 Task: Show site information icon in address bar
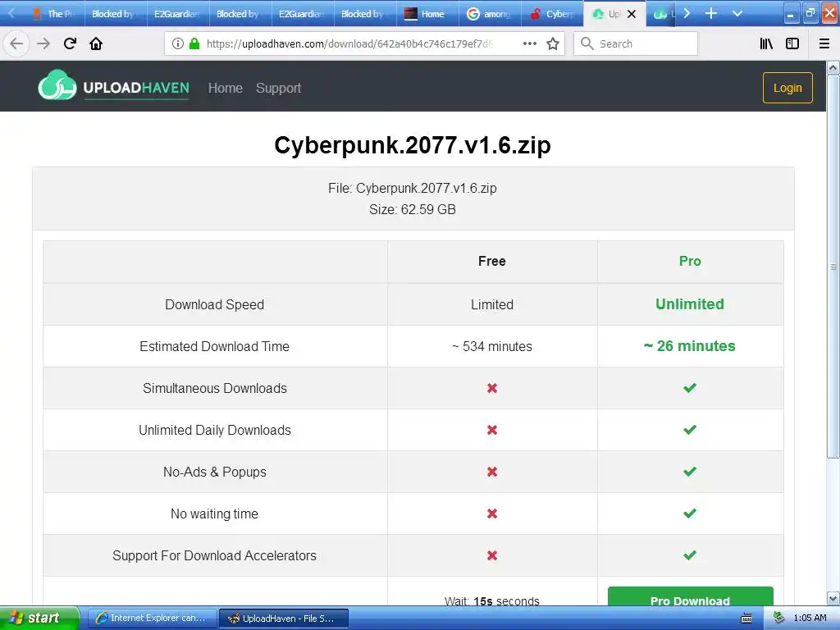pos(178,44)
